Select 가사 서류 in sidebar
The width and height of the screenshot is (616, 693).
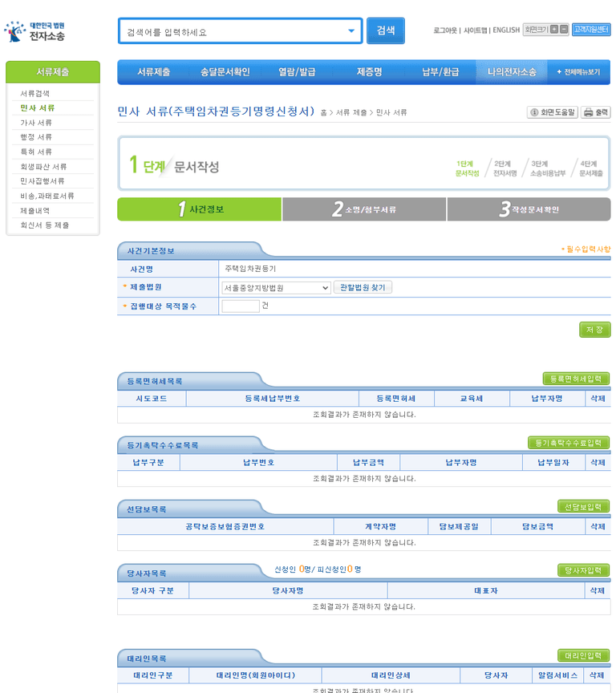pos(36,123)
